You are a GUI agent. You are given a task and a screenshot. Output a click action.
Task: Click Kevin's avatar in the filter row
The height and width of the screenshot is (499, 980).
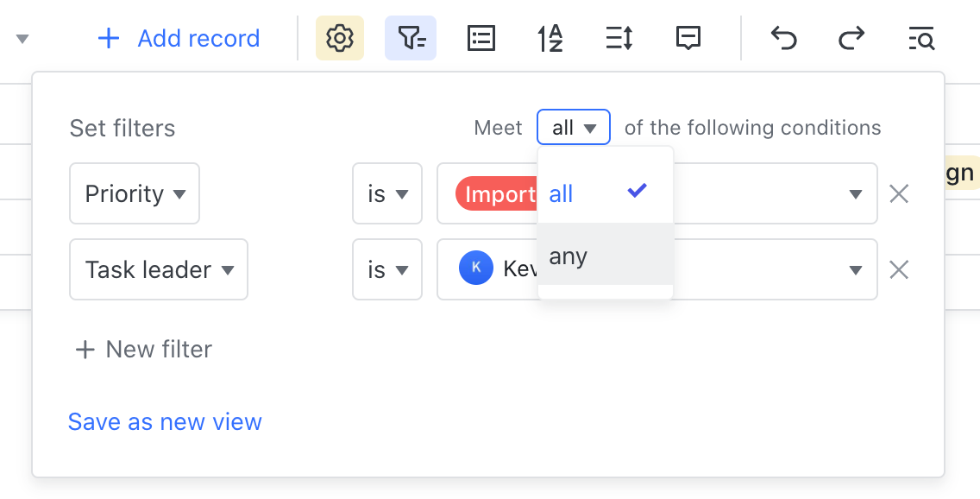pyautogui.click(x=476, y=268)
